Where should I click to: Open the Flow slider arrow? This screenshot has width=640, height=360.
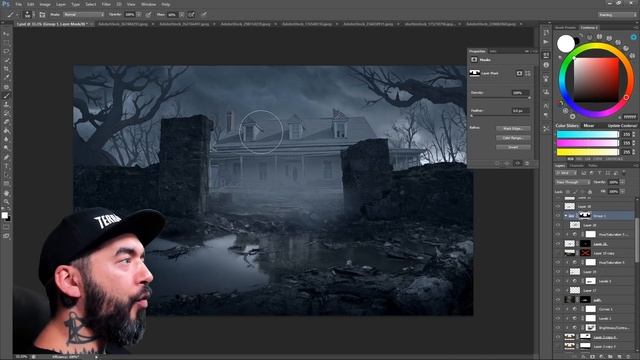(181, 15)
